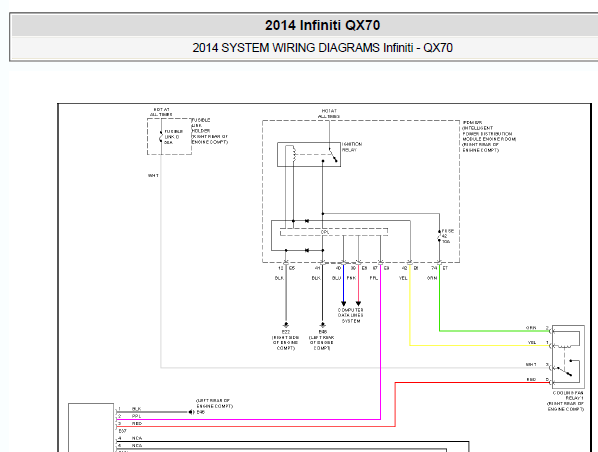Click the E46 ground symbol on BLK wire
598x452 pixels.
[191, 412]
